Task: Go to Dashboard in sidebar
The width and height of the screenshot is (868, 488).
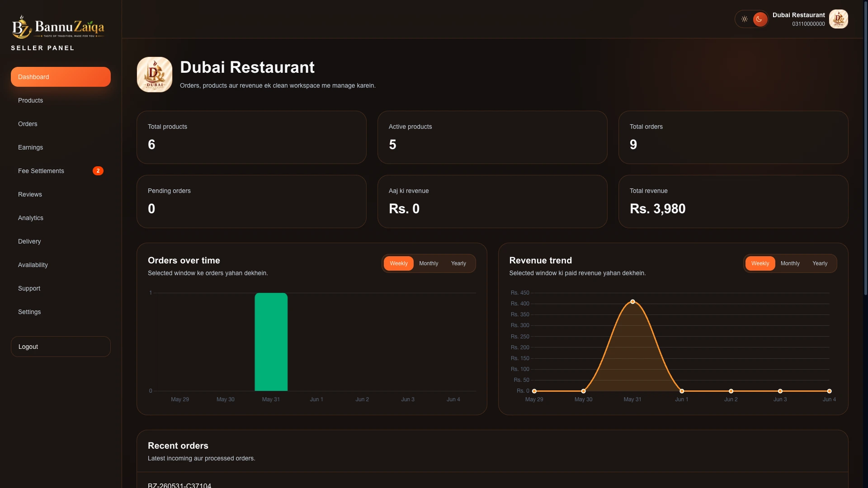Action: [x=61, y=77]
